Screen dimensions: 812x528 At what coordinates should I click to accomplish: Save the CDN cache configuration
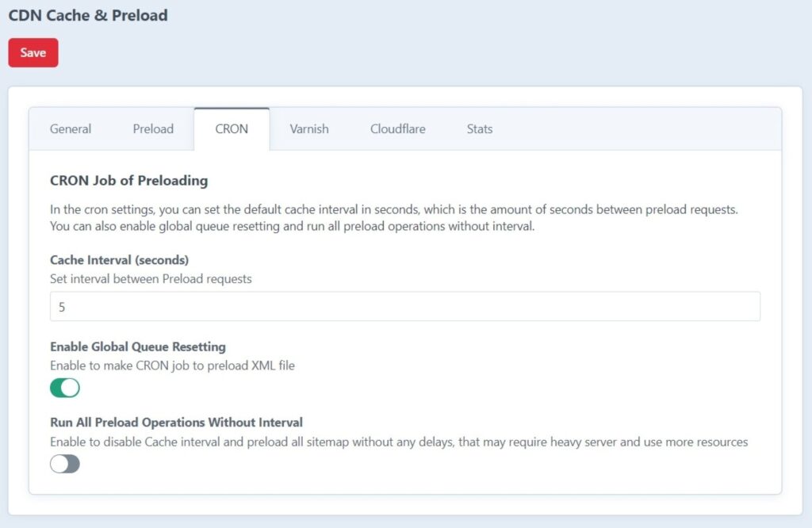pyautogui.click(x=33, y=52)
